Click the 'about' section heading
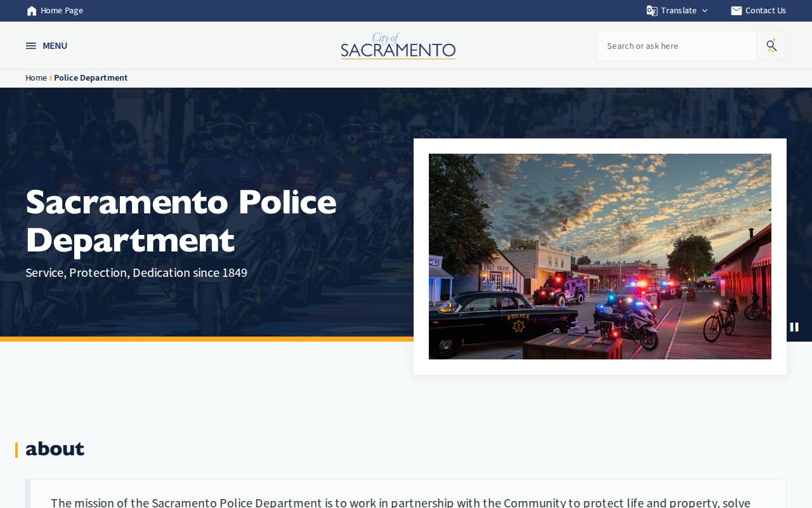This screenshot has width=812, height=508. point(55,449)
